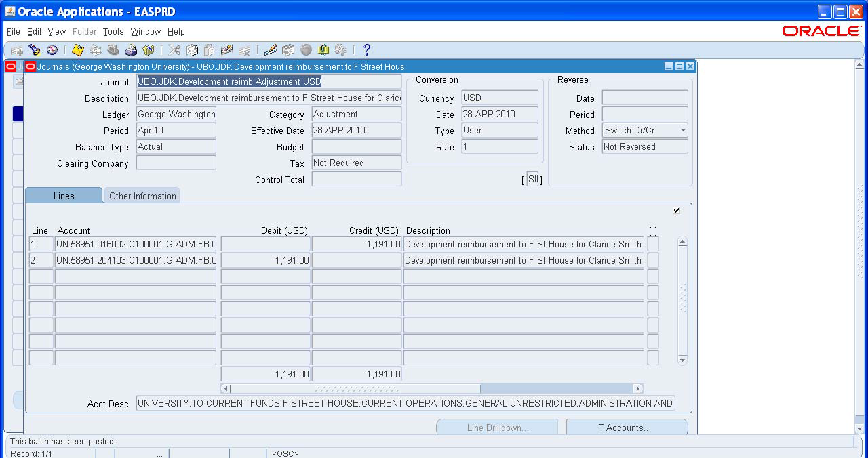
Task: Toggle the checkbox above the lines scrollbar
Action: [x=676, y=210]
